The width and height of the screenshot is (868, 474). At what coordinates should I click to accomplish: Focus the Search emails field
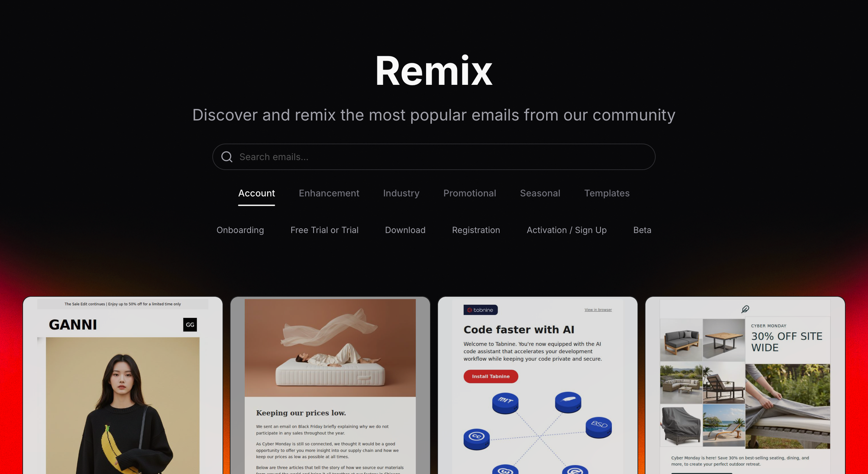pos(441,157)
